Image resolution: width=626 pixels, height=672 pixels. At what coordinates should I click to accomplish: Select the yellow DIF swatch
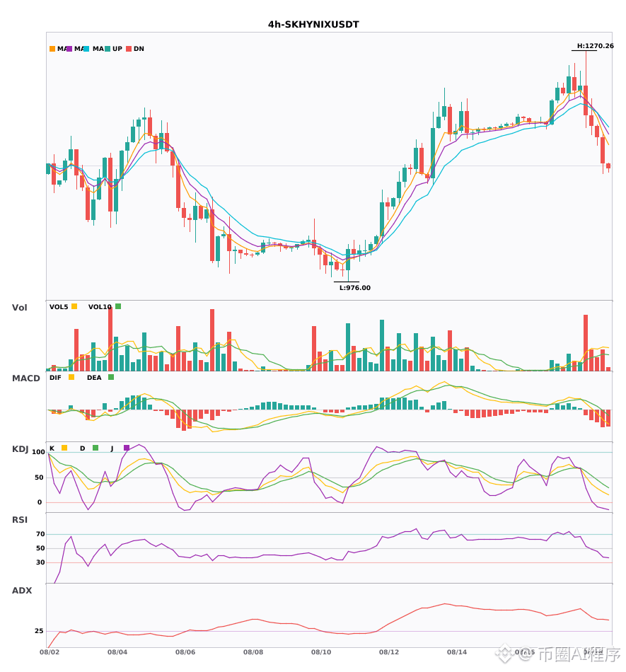tap(71, 377)
